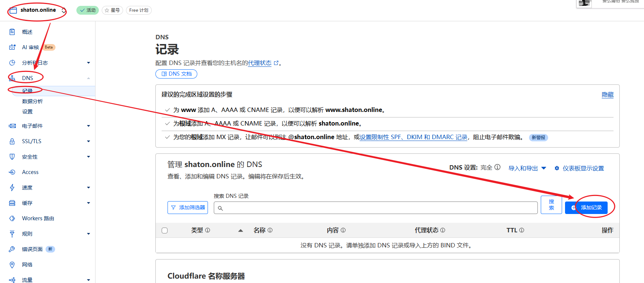Open the 概述 menu item
Screen dimensions: 644x283
click(x=27, y=32)
